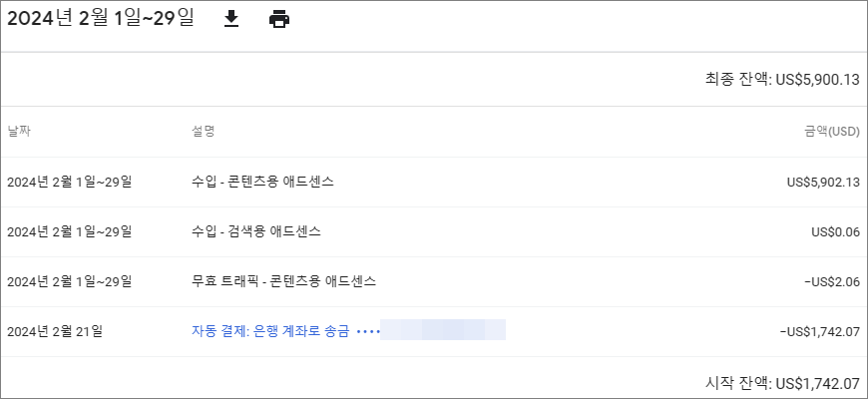Click the 설명 column header
This screenshot has width=868, height=399.
[203, 132]
